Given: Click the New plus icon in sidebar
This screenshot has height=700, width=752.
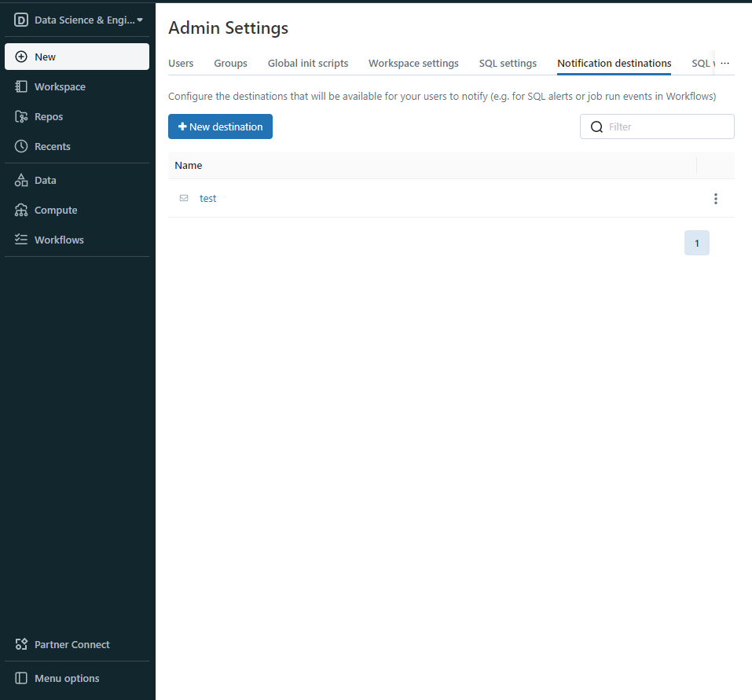Looking at the screenshot, I should click(21, 57).
